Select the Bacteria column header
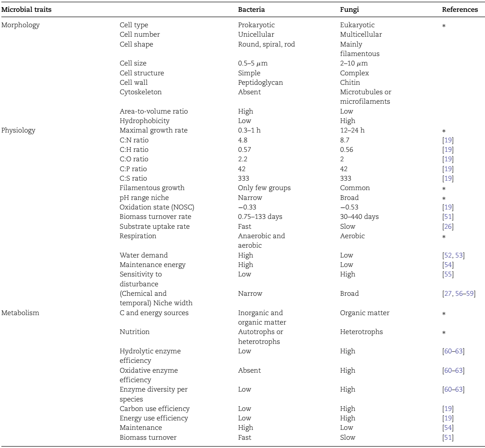485x448 pixels. click(252, 9)
